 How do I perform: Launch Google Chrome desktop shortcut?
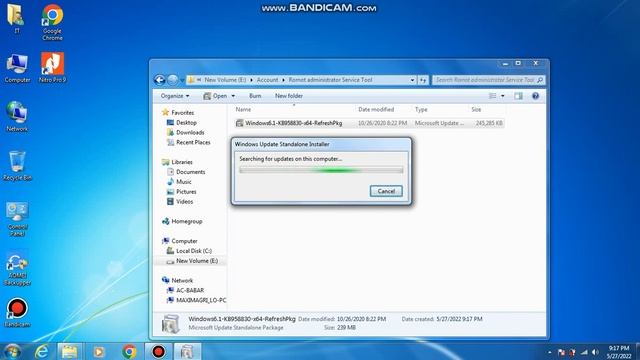52,22
